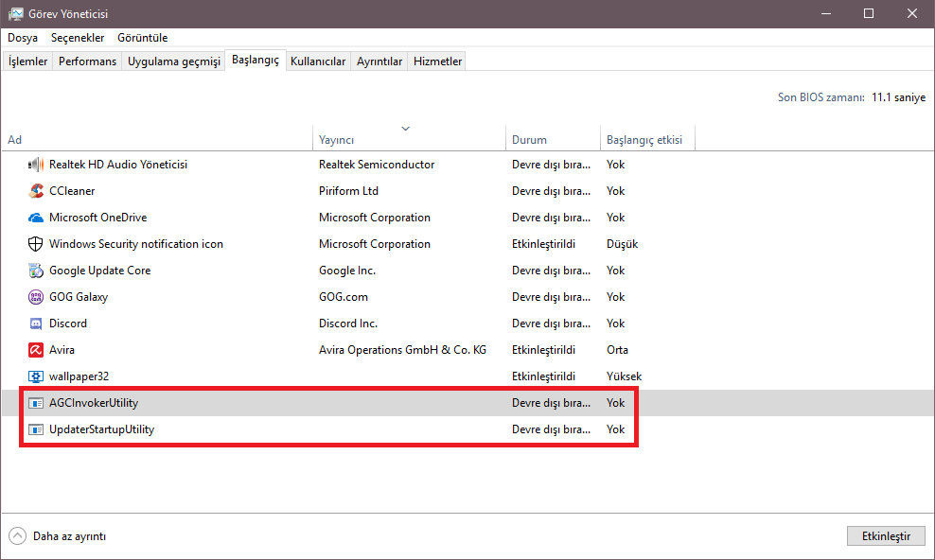Select the GOG Galaxy entry
This screenshot has height=560, width=935.
point(79,297)
